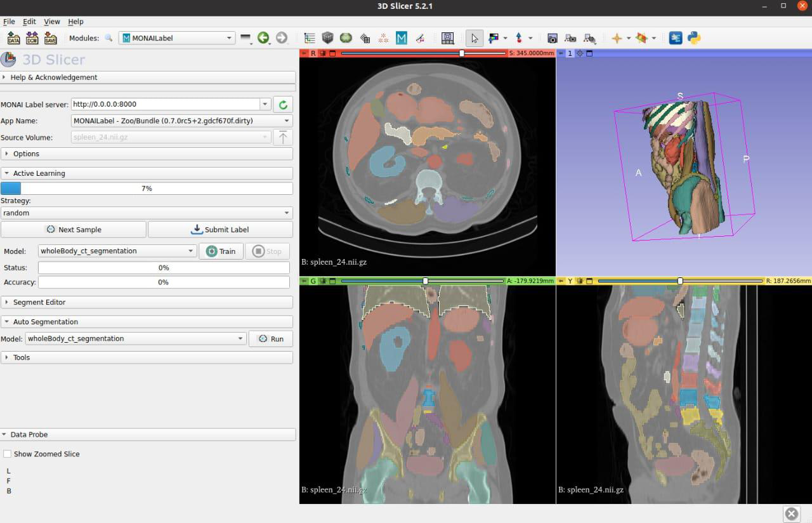Collapse the Data Probe section

(148, 435)
